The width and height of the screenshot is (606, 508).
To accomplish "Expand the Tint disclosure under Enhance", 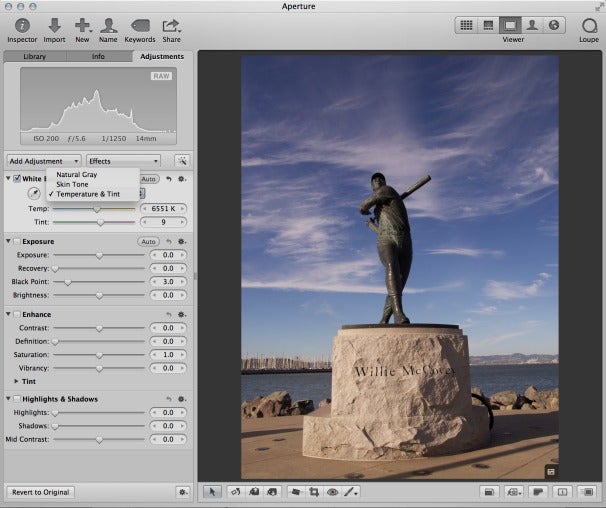I will coord(16,381).
